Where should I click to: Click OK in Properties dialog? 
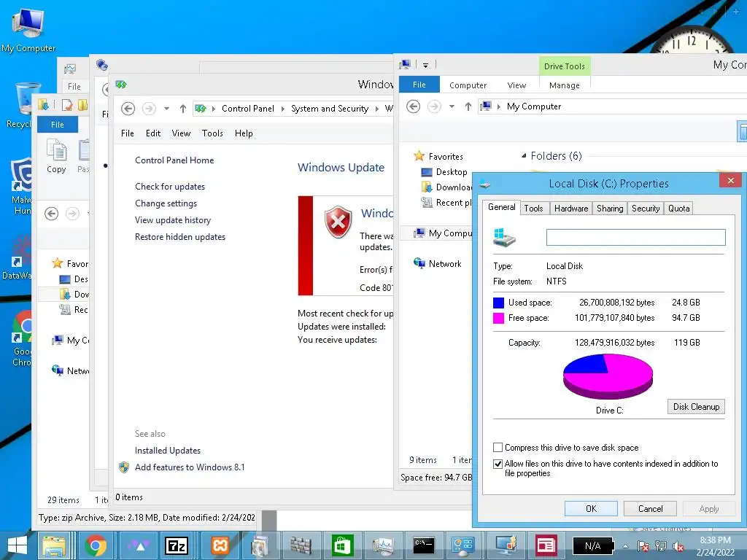[591, 508]
